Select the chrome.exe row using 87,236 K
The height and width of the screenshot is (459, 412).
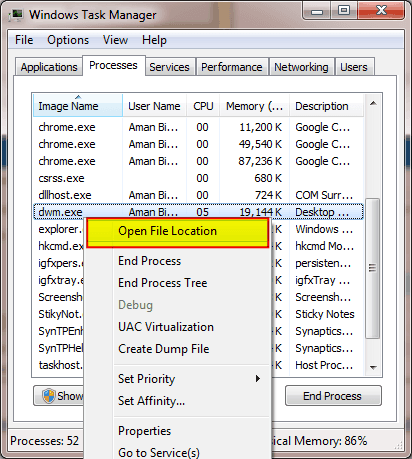(x=198, y=161)
